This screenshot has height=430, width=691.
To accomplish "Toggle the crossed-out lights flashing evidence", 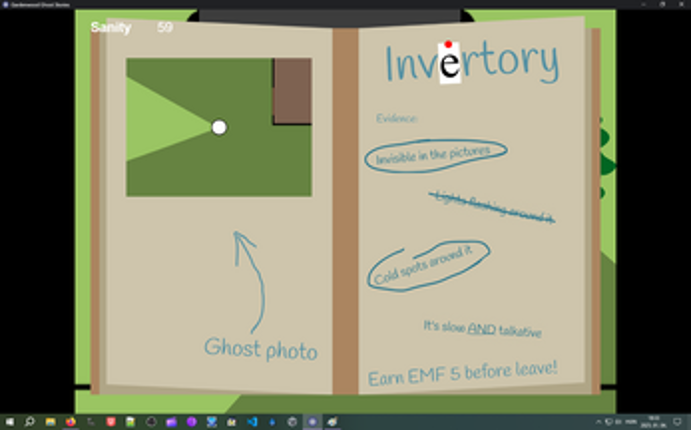I will tap(492, 207).
